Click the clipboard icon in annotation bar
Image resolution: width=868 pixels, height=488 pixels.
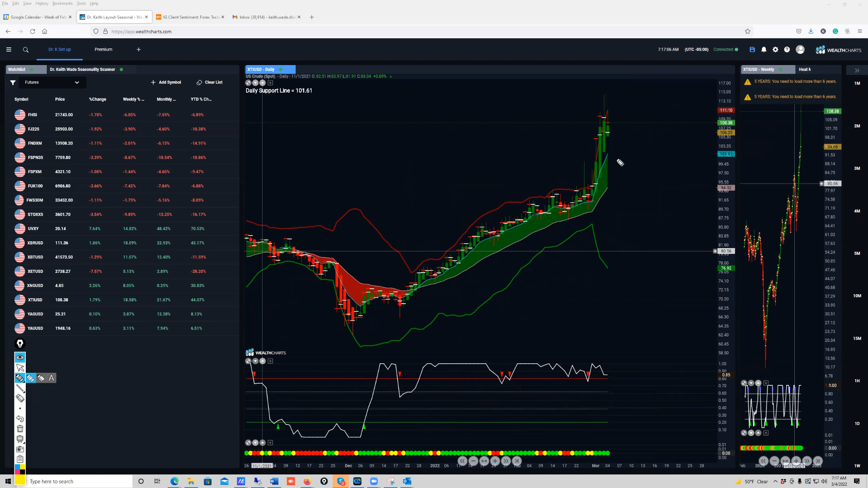point(20,459)
